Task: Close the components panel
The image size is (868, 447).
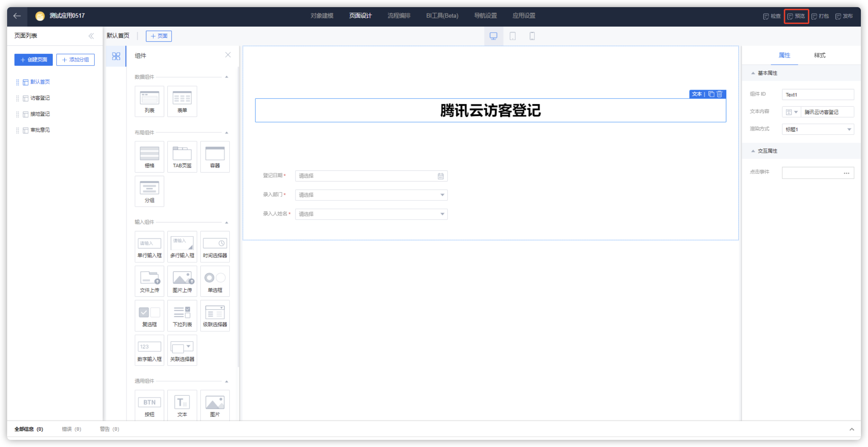Action: [x=228, y=55]
